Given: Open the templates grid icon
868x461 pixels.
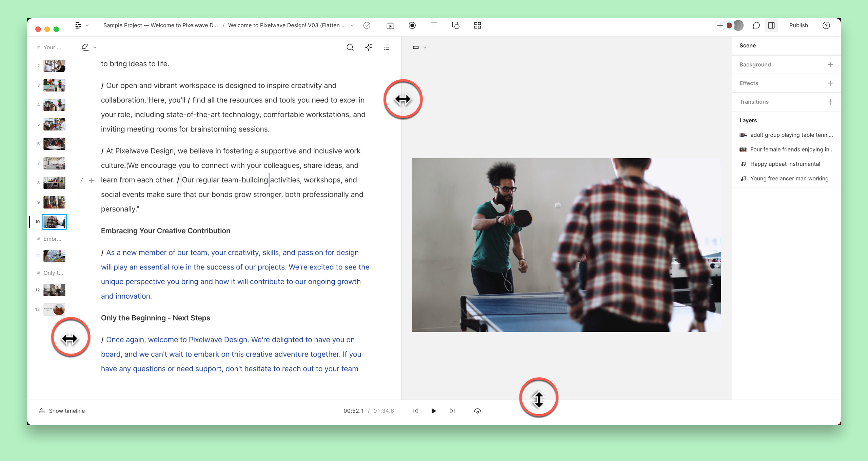Looking at the screenshot, I should tap(477, 25).
